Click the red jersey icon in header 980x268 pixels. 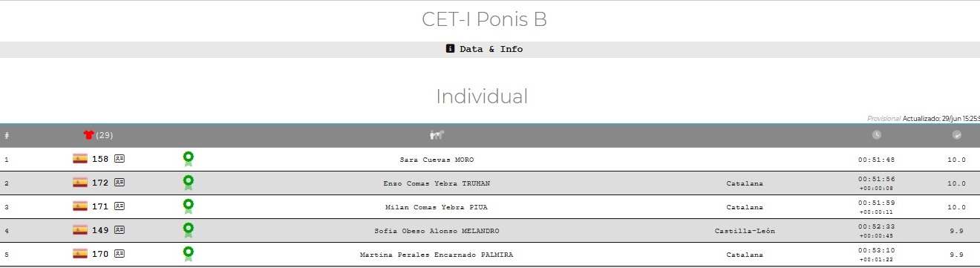[88, 135]
